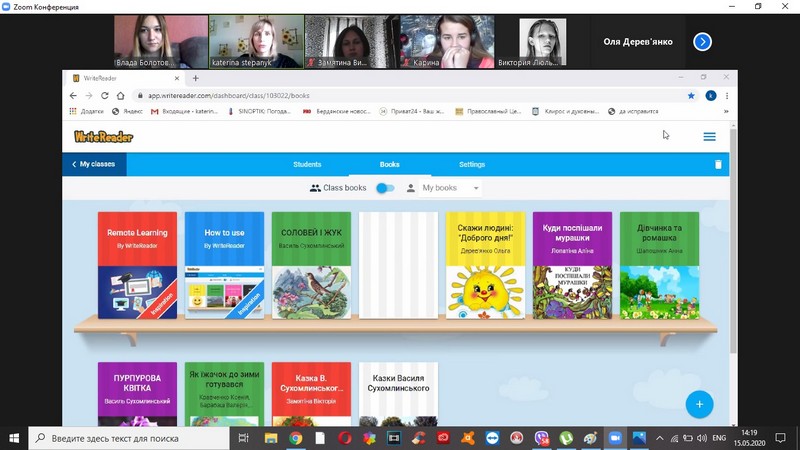Open TeamViewer from the taskbar
The image size is (800, 450).
click(x=492, y=438)
